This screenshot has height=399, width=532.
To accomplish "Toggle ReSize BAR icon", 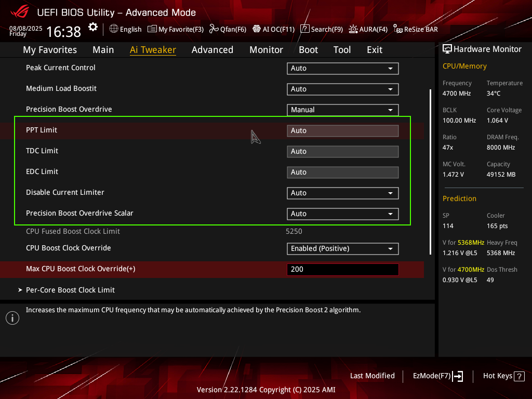I will point(397,29).
